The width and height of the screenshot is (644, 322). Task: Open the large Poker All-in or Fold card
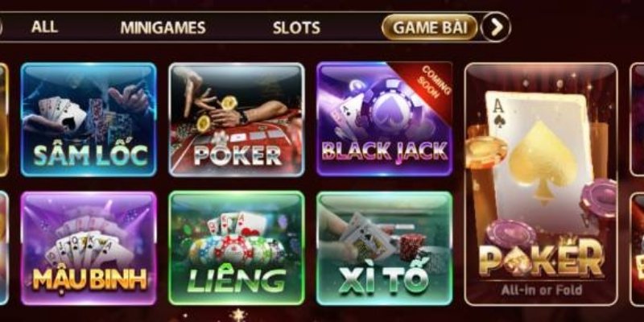pyautogui.click(x=541, y=184)
